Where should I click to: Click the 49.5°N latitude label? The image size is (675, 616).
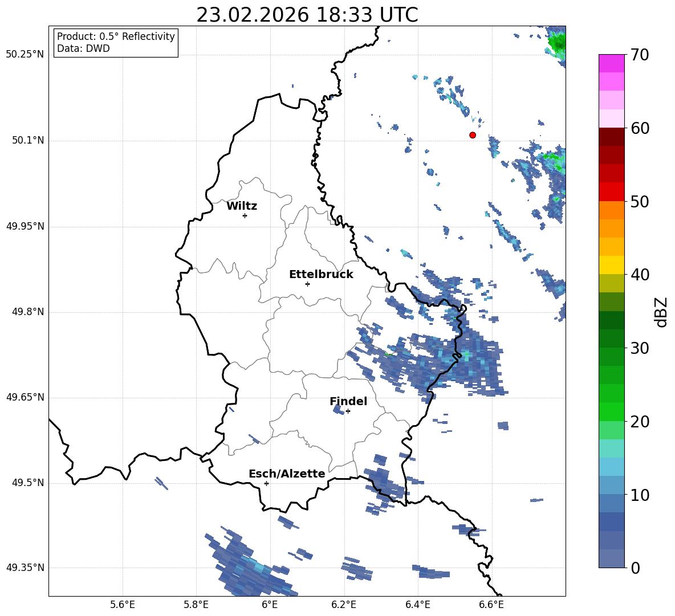[28, 483]
